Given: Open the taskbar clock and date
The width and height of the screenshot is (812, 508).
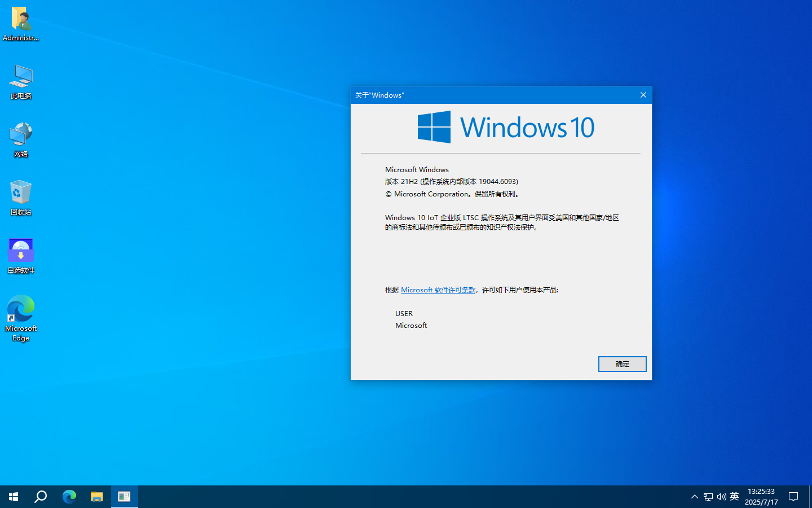Looking at the screenshot, I should tap(761, 497).
